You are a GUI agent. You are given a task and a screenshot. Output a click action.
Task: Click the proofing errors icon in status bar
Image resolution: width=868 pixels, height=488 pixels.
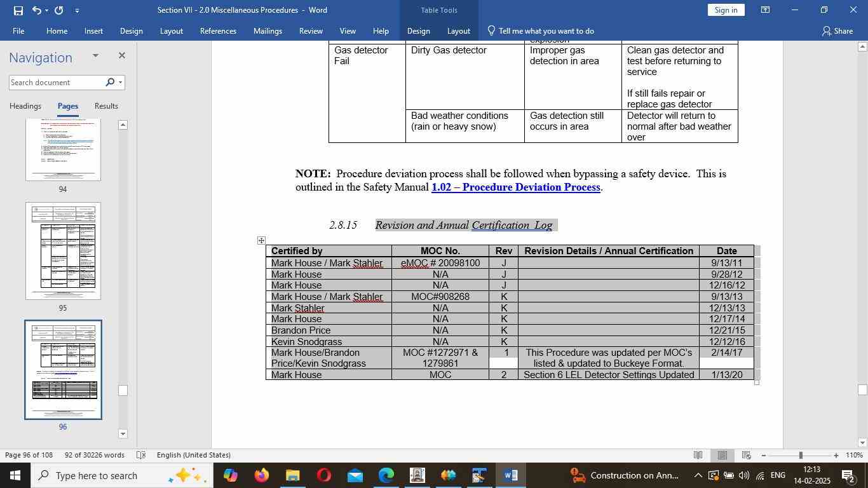click(x=142, y=455)
